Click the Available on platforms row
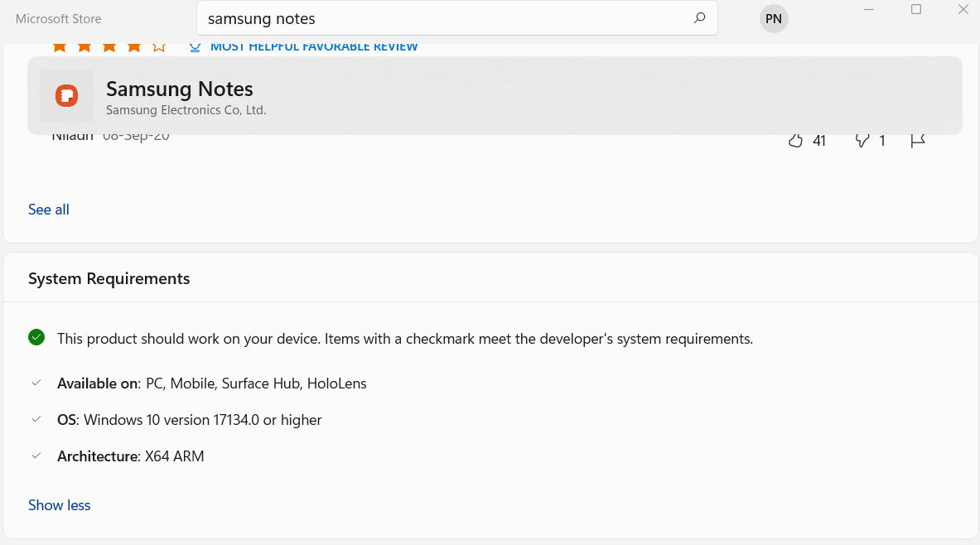 coord(212,383)
